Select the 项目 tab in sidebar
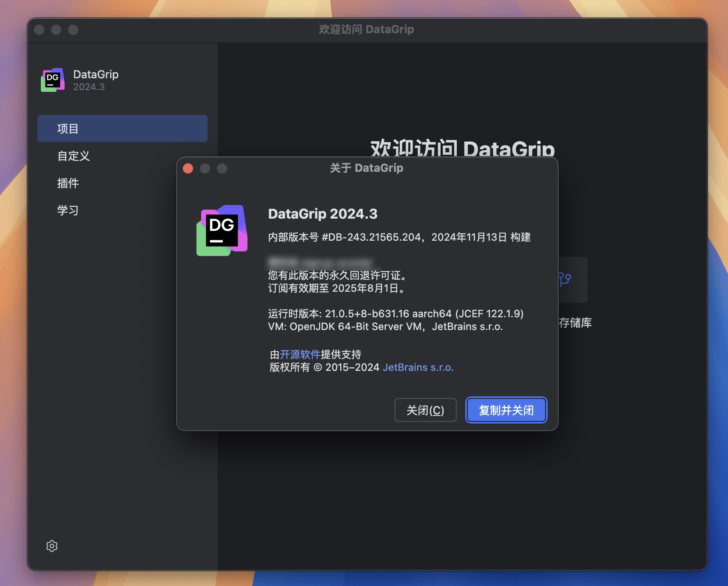The width and height of the screenshot is (728, 586). click(x=122, y=128)
